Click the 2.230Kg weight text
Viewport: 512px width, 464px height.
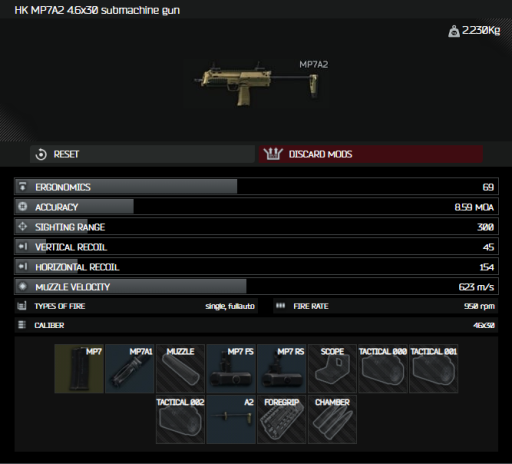(481, 31)
